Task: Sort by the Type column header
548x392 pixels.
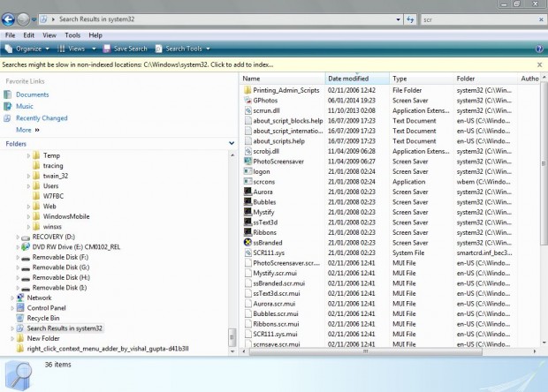Action: [421, 79]
